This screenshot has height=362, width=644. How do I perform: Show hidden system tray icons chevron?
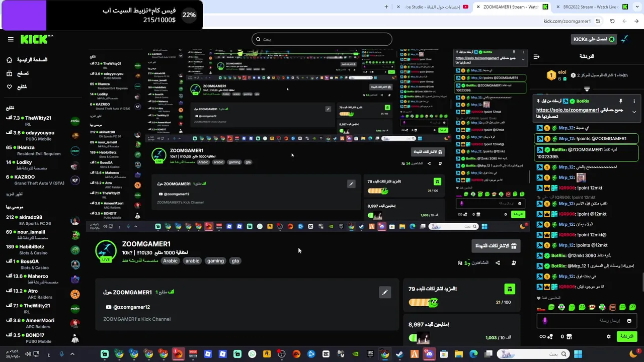click(x=72, y=354)
